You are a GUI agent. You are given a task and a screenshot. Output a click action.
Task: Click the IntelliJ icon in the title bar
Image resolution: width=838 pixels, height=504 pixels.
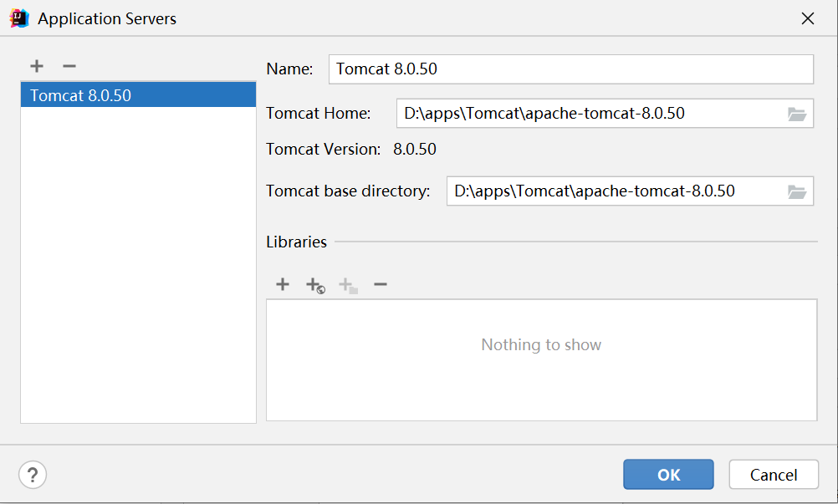click(x=19, y=18)
